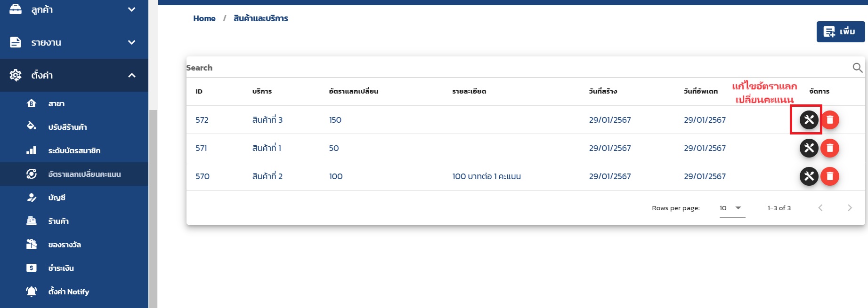Click the สาขา house icon
Screen dimensions: 868x308
32,103
